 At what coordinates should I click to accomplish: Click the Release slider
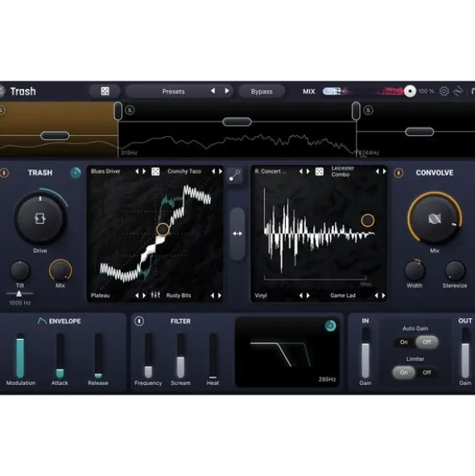[x=98, y=356]
